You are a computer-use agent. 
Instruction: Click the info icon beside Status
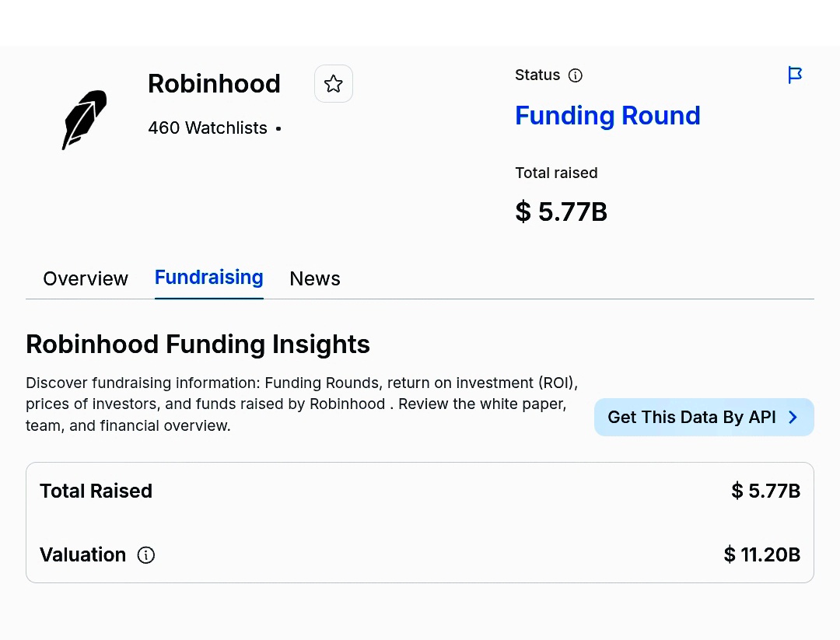coord(576,75)
